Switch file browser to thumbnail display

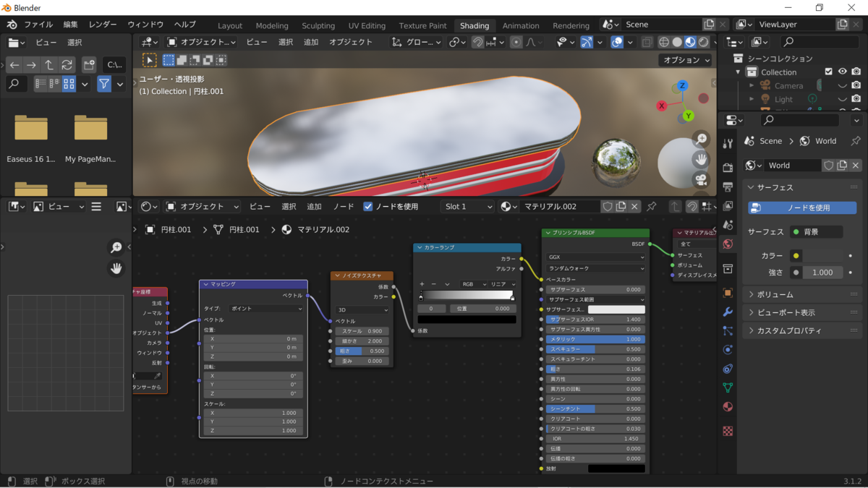click(69, 85)
